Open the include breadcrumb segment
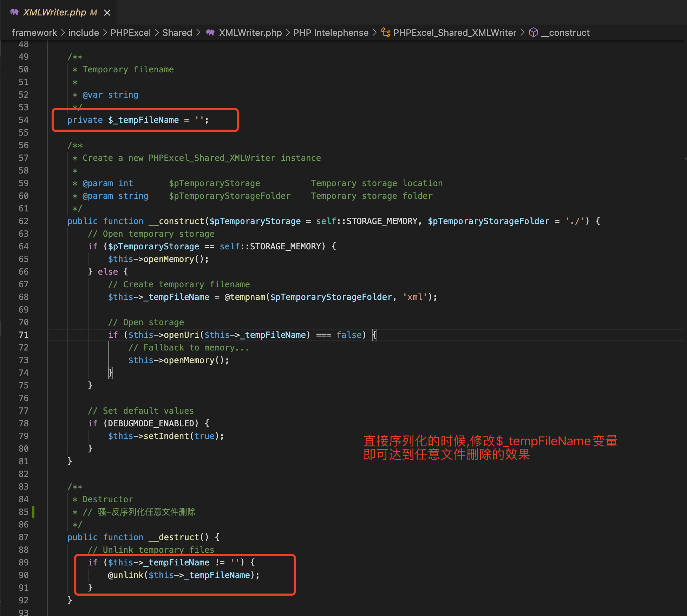The height and width of the screenshot is (616, 687). coord(84,33)
